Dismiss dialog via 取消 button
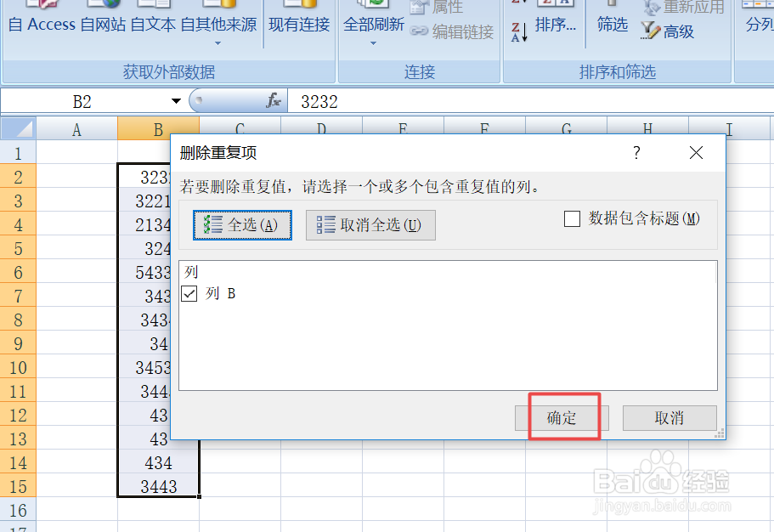774x532 pixels. tap(669, 417)
